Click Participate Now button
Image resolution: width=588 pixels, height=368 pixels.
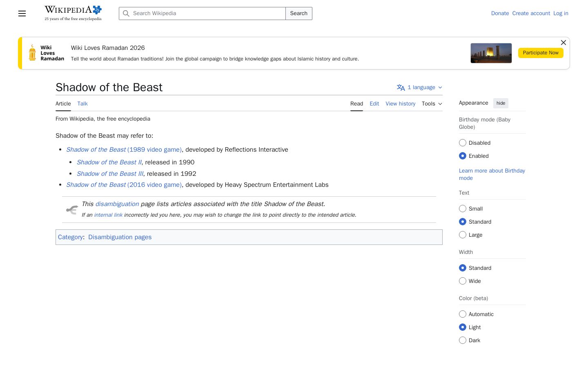click(541, 53)
